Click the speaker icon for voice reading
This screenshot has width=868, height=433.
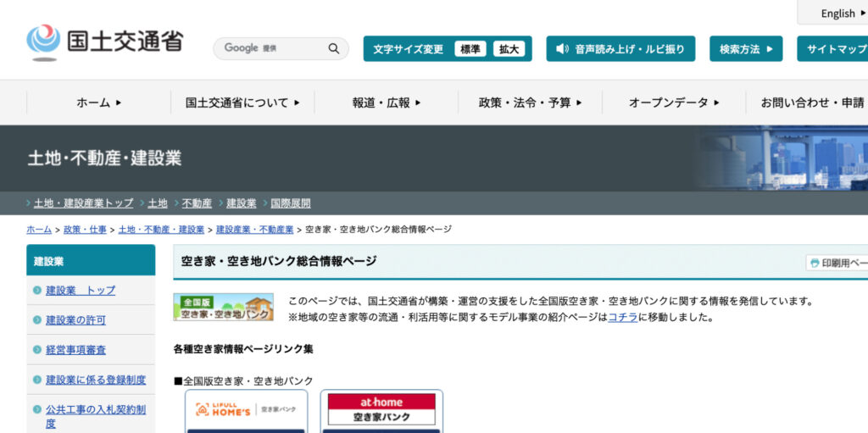pyautogui.click(x=562, y=49)
